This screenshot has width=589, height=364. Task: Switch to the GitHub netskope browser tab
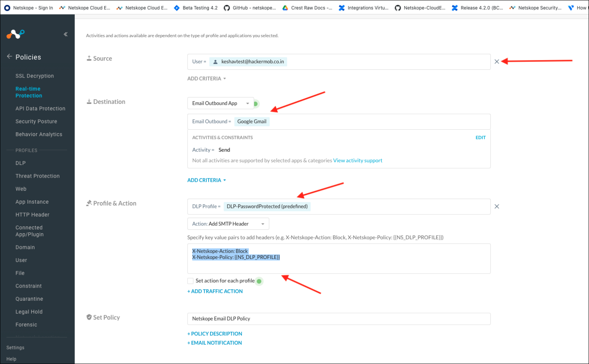coord(250,7)
